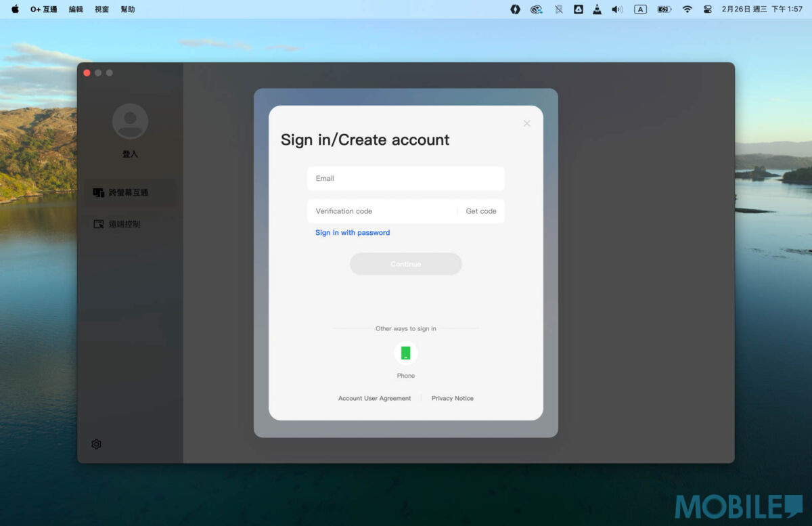
Task: Close the sign-in dialog with X
Action: [x=527, y=123]
